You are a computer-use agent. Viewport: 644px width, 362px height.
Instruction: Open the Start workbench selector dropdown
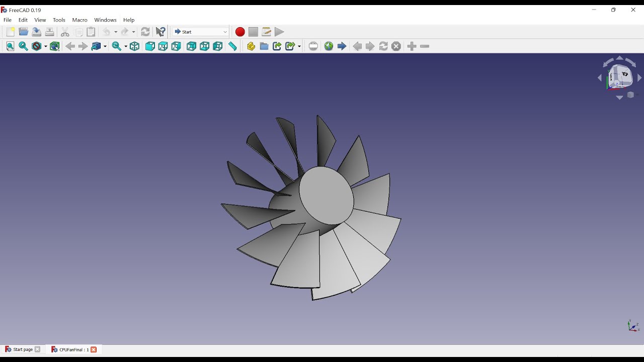click(201, 32)
